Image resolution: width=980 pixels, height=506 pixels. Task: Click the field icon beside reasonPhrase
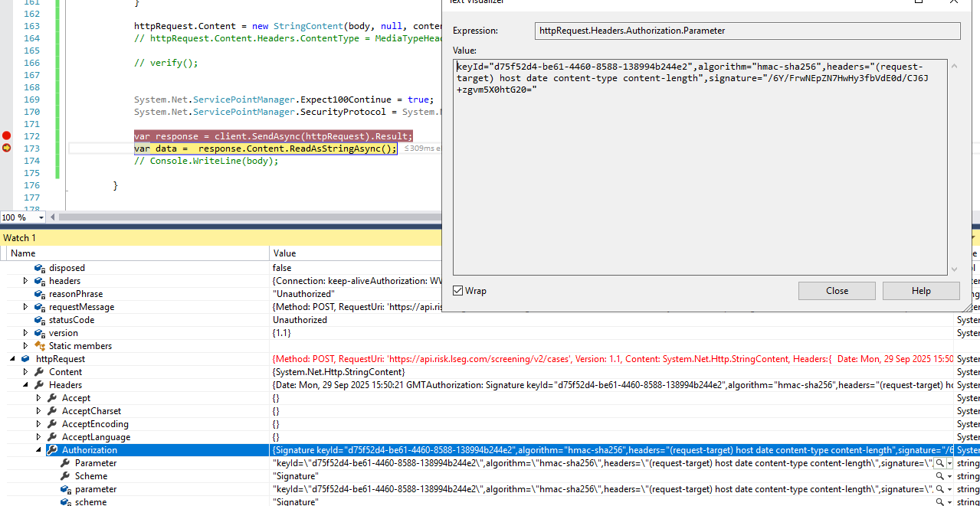(x=40, y=294)
